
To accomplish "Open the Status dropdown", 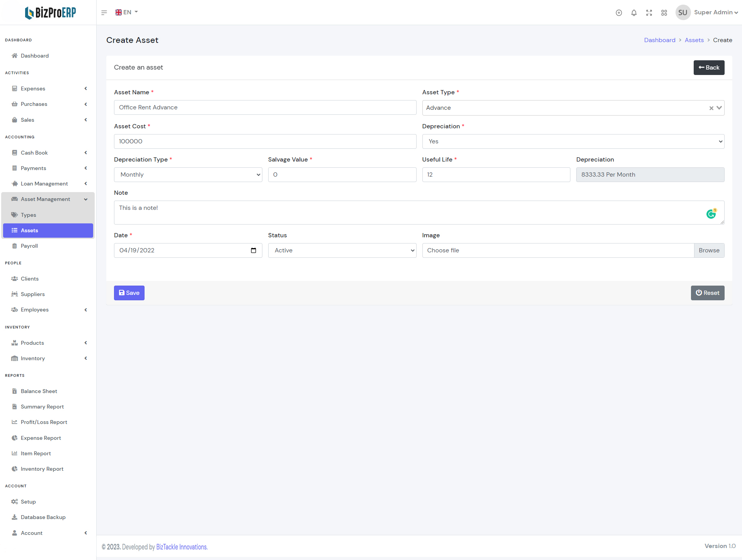I will 342,250.
